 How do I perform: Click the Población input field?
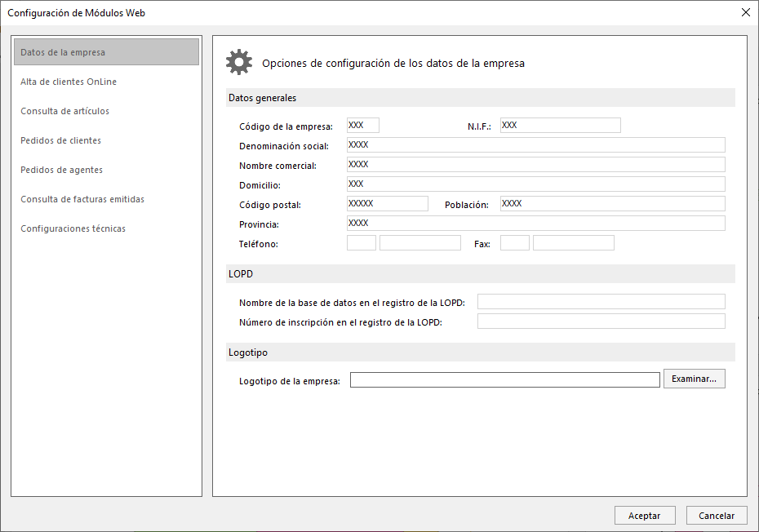612,203
